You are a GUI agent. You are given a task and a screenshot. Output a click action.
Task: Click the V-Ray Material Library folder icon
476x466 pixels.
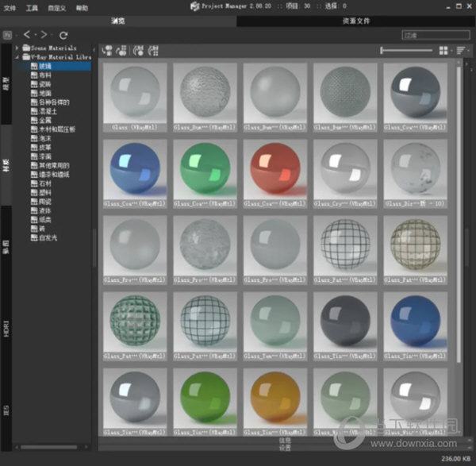click(26, 57)
